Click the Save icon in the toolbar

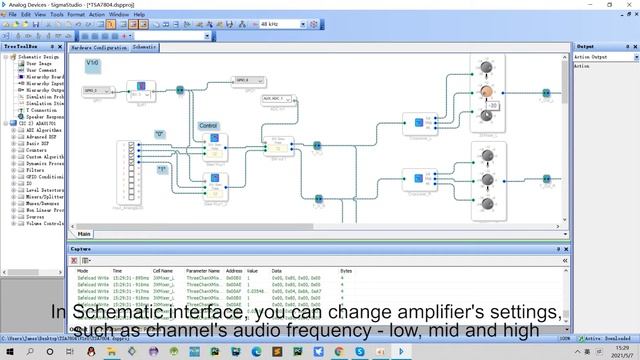[x=36, y=24]
